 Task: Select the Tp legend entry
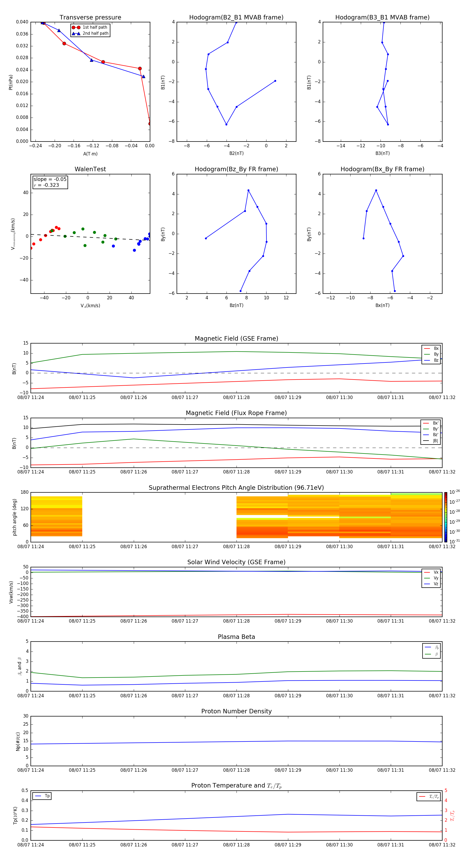click(42, 796)
